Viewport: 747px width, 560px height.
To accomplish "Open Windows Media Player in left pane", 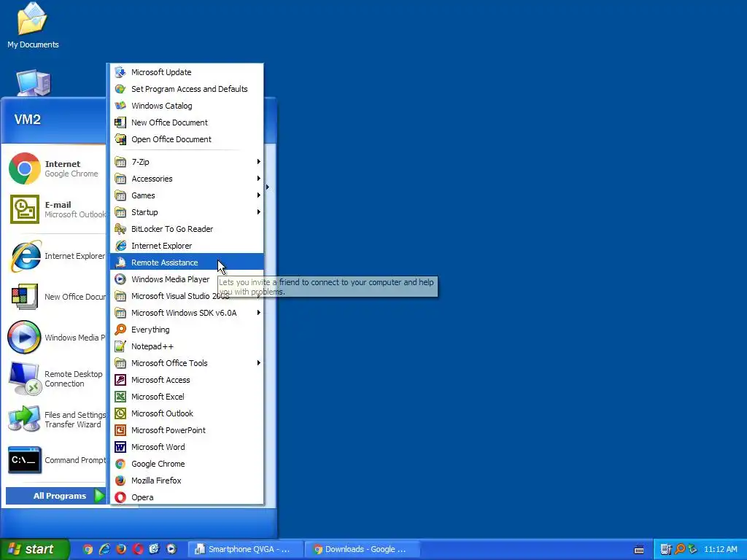I will [x=55, y=338].
